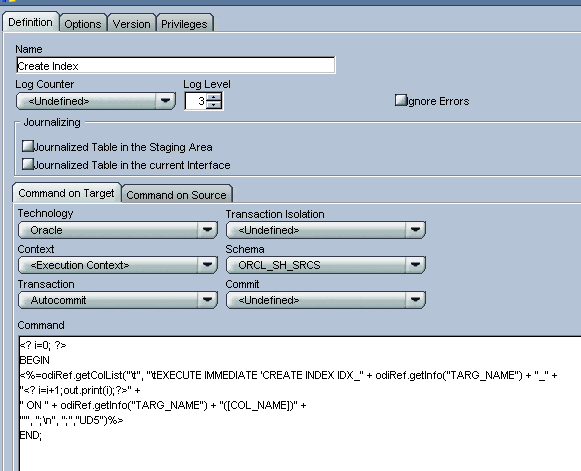Open the Transaction Isolation dropdown
Screen dimensions: 581x471
pyautogui.click(x=326, y=230)
